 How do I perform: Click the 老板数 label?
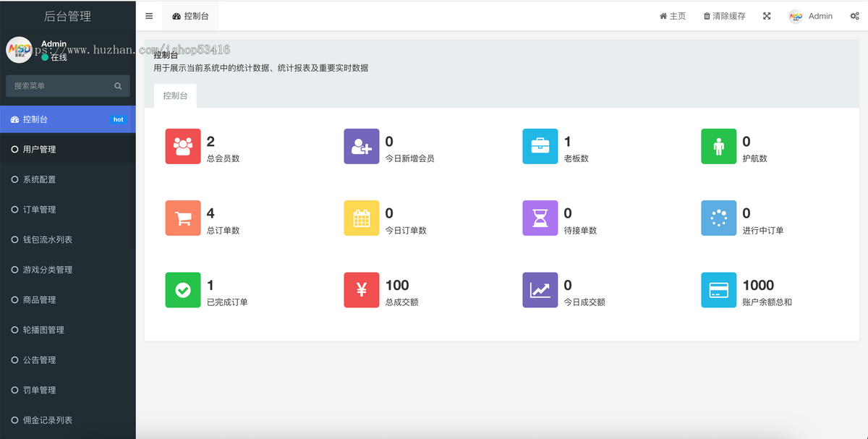(576, 158)
